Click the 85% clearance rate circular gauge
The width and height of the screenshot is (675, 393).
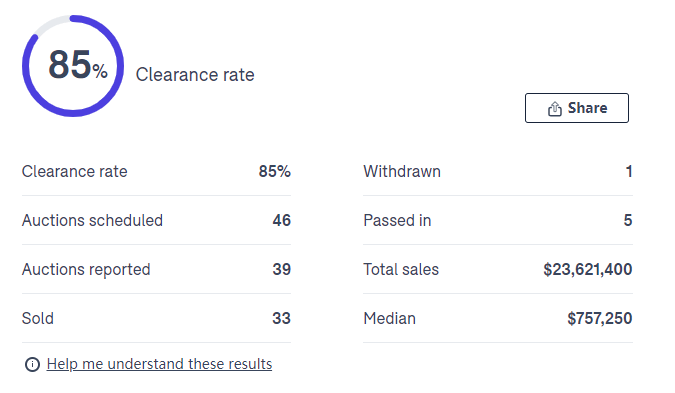pos(73,66)
